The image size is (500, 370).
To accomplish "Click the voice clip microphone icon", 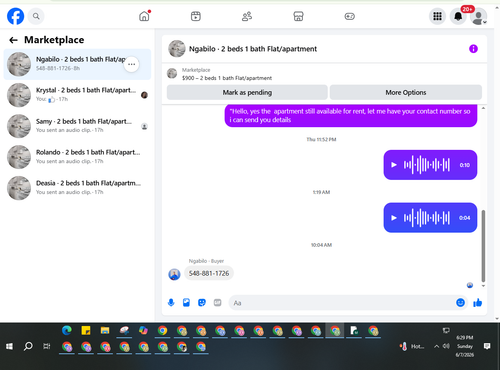I will pyautogui.click(x=171, y=303).
